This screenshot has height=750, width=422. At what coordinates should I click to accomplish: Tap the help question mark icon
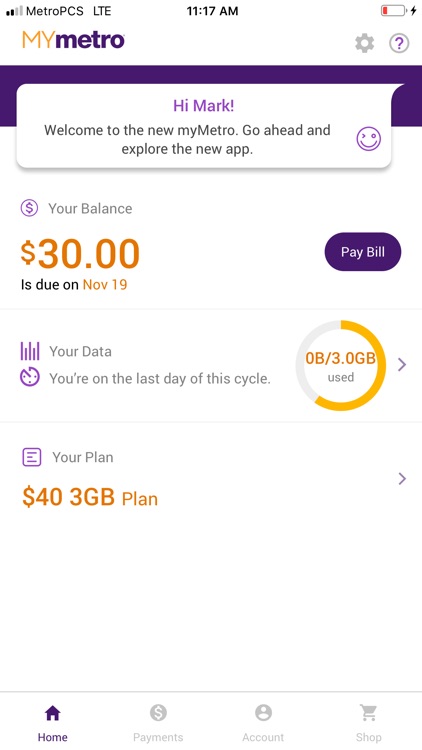click(399, 44)
